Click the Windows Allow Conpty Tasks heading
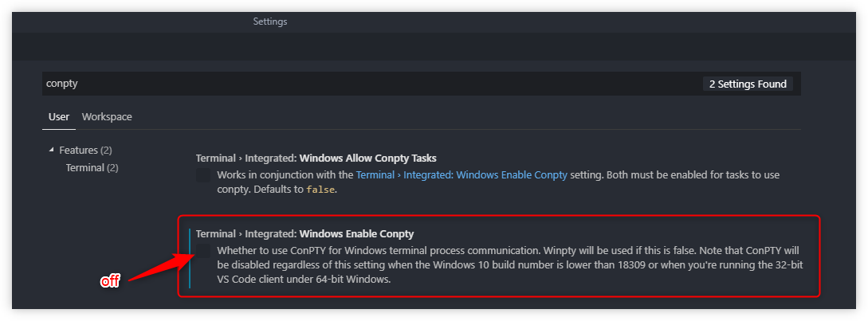The image size is (868, 321). pos(316,158)
